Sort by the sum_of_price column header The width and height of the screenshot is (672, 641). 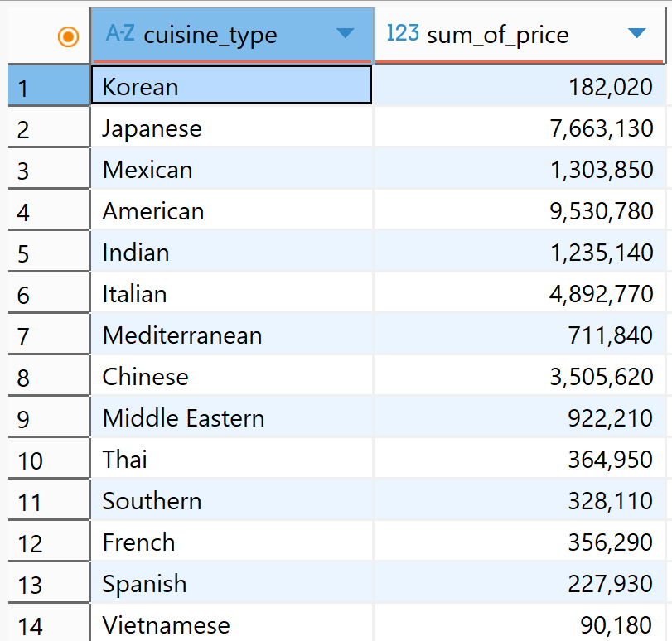[x=520, y=35]
